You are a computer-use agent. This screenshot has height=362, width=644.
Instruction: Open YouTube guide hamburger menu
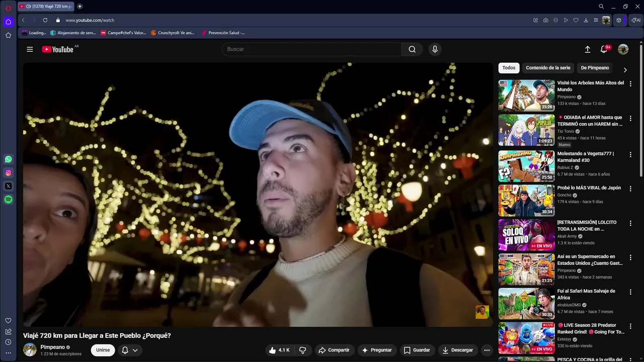coord(30,49)
